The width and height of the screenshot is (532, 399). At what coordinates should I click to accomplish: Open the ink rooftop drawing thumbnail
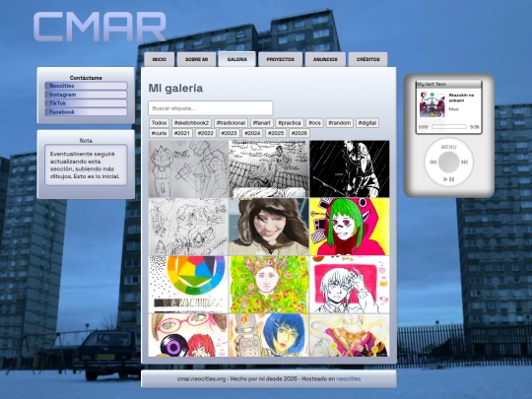pyautogui.click(x=269, y=169)
